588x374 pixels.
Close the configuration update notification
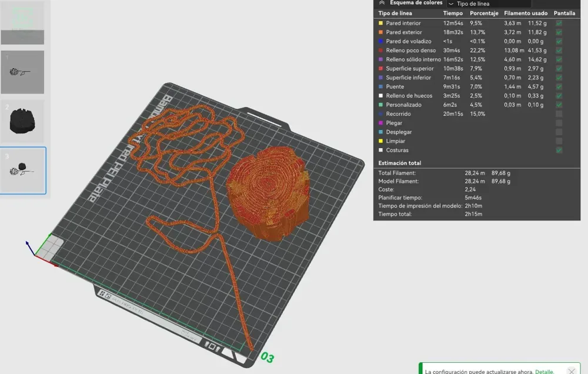coord(572,371)
